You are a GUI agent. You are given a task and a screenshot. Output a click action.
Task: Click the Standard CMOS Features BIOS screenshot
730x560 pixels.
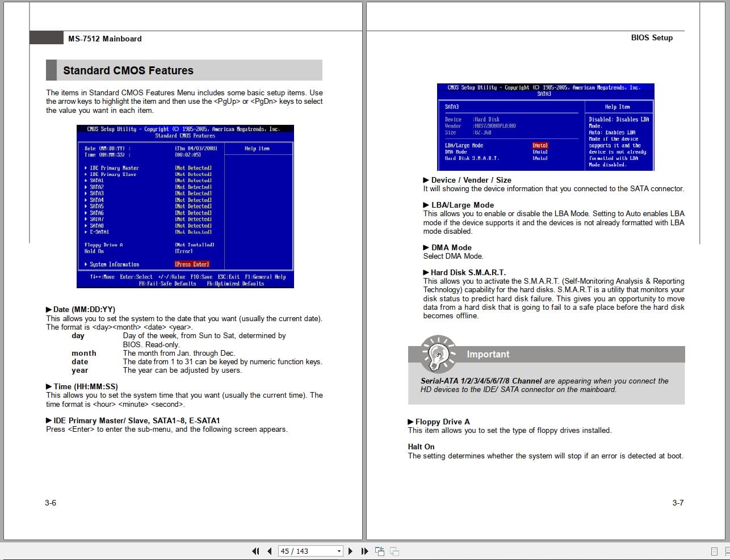coord(185,207)
